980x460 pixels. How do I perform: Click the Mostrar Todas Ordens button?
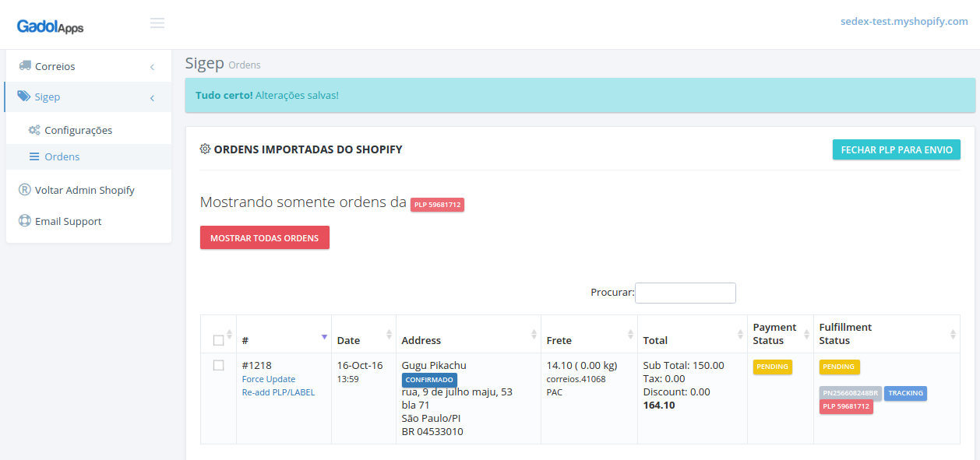(x=265, y=237)
